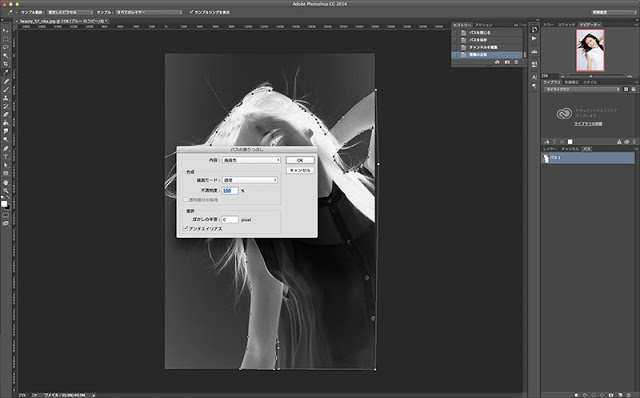Screen dimensions: 640x398
Task: Click the foreground color swatch in toolbox
Action: click(4, 204)
